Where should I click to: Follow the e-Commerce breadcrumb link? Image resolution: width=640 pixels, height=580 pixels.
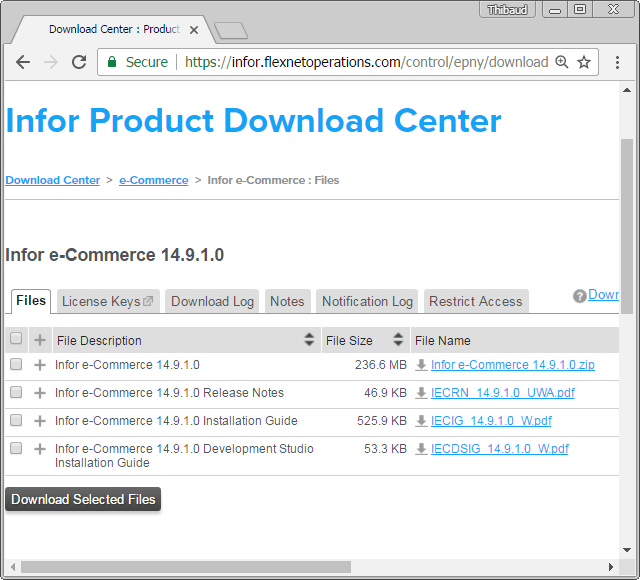[x=153, y=180]
